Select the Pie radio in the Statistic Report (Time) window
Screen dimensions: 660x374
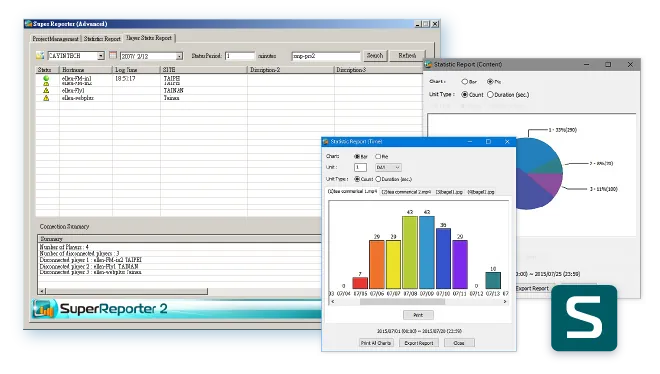(378, 156)
